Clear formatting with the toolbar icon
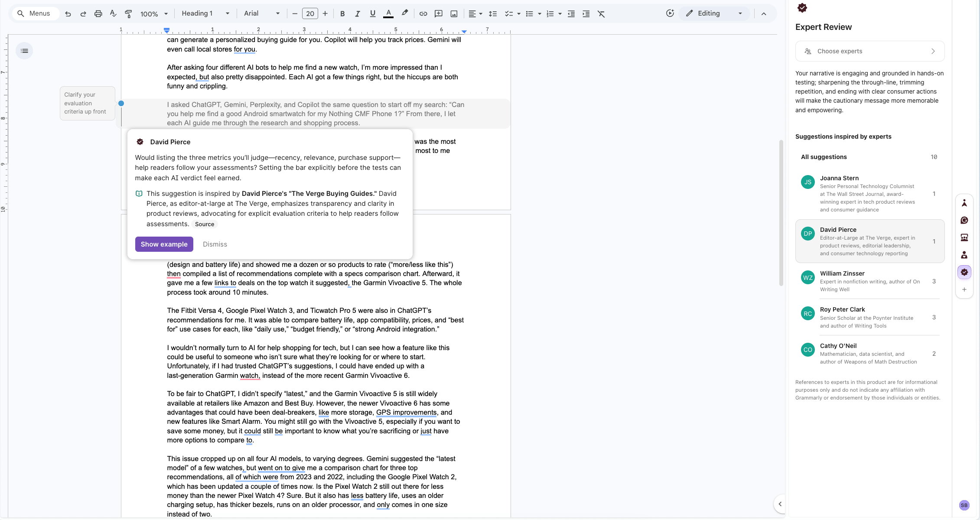 coord(601,14)
